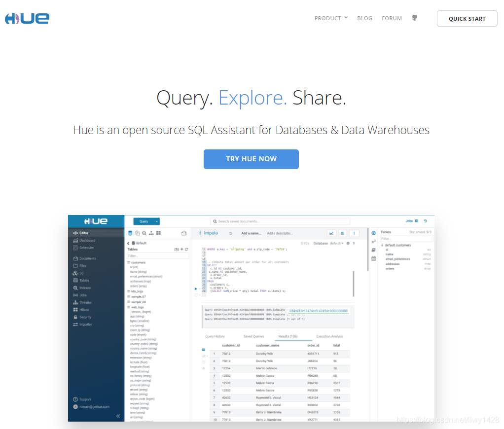Switch to the Execution Analysis tab
The height and width of the screenshot is (429, 504).
click(x=329, y=336)
